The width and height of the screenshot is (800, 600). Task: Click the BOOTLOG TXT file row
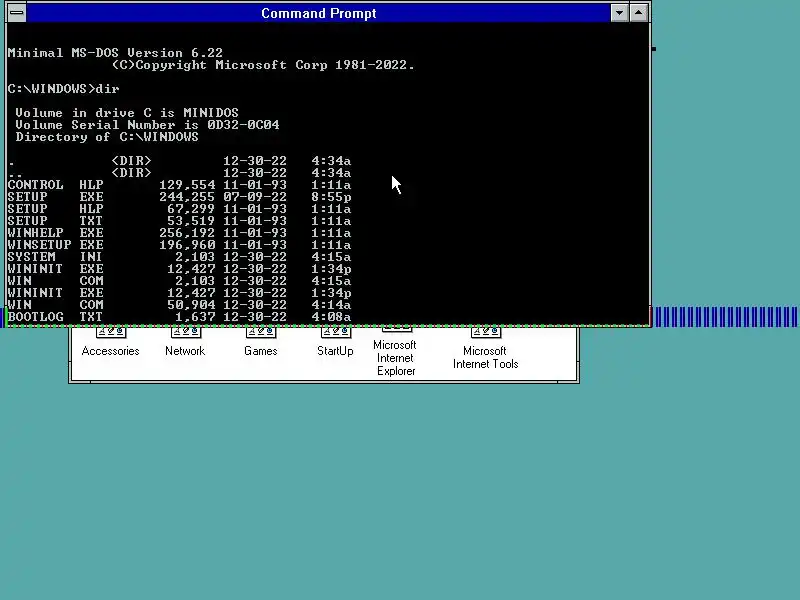[179, 317]
